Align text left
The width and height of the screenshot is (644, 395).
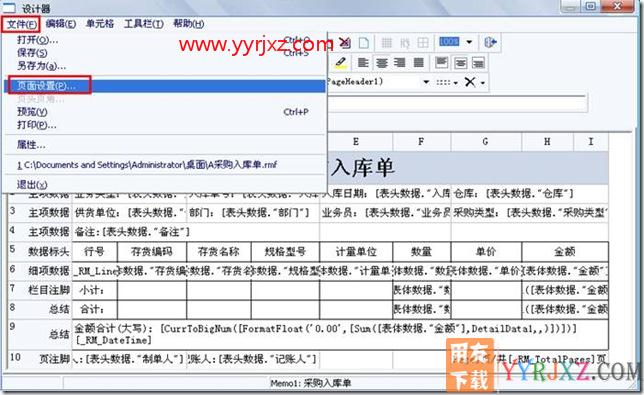(x=363, y=63)
